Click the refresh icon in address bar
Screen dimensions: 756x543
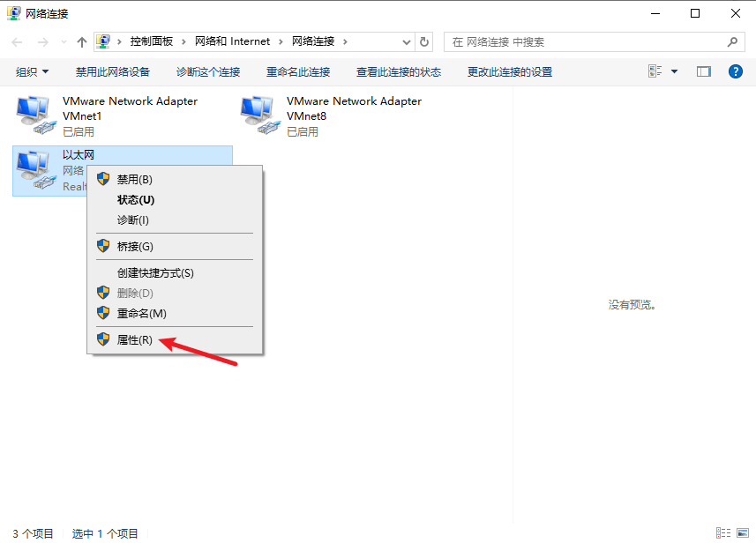423,41
